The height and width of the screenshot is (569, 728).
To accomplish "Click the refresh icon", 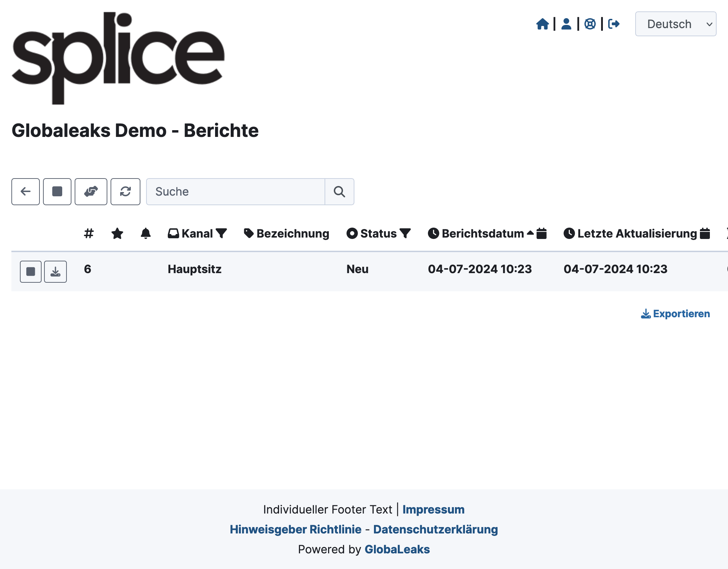I will pyautogui.click(x=124, y=192).
